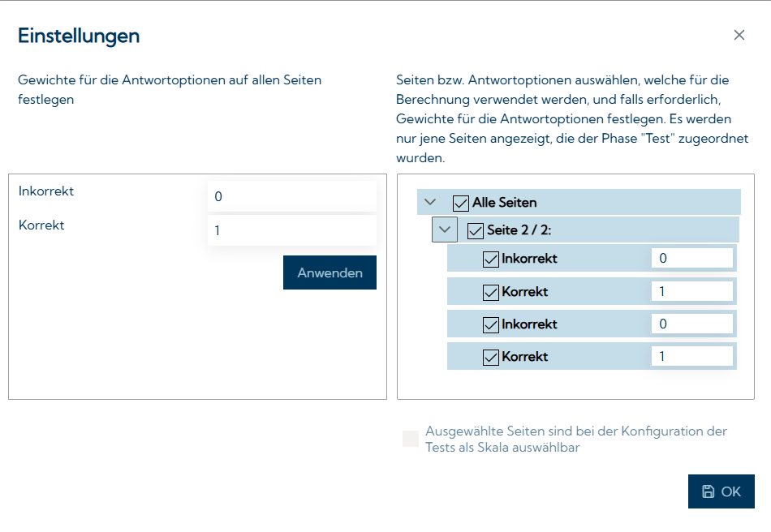
Task: Select the last Korrekt row's weight field
Action: click(x=691, y=356)
